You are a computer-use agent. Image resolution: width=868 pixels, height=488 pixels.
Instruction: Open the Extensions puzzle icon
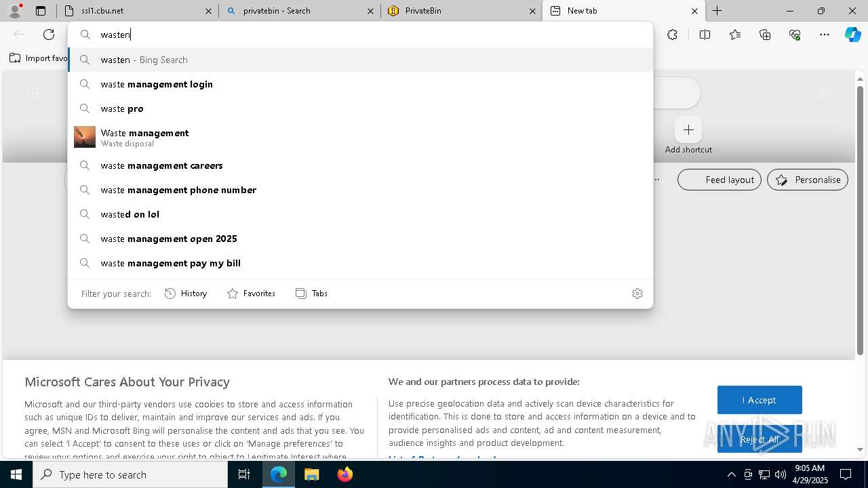672,35
